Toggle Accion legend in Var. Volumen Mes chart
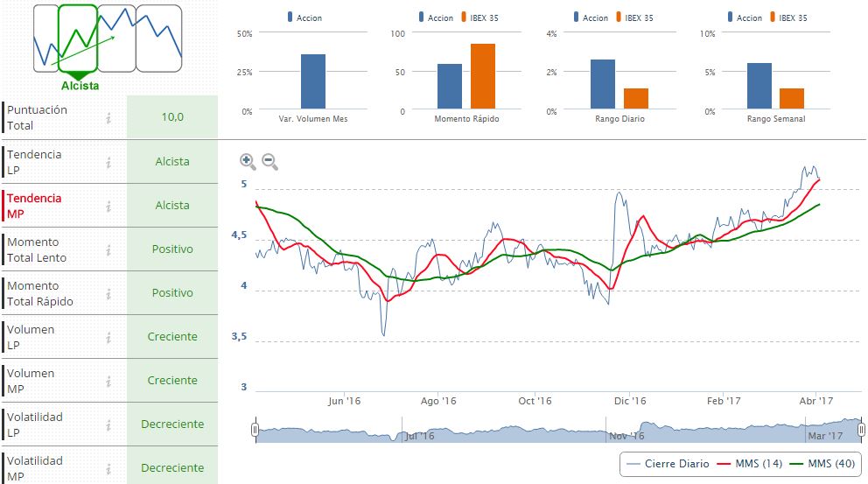The height and width of the screenshot is (484, 868). pos(304,18)
